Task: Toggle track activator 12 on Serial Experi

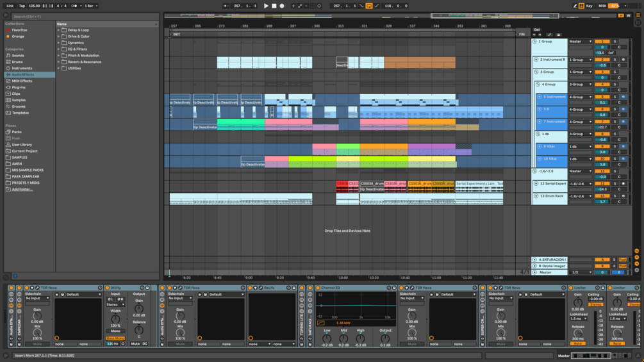Action: (602, 183)
